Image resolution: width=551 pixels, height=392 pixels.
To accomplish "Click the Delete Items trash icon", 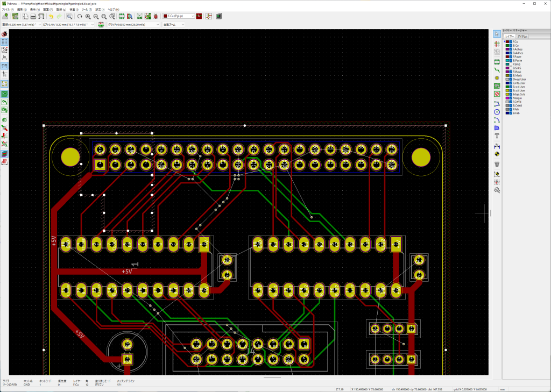I will [497, 164].
